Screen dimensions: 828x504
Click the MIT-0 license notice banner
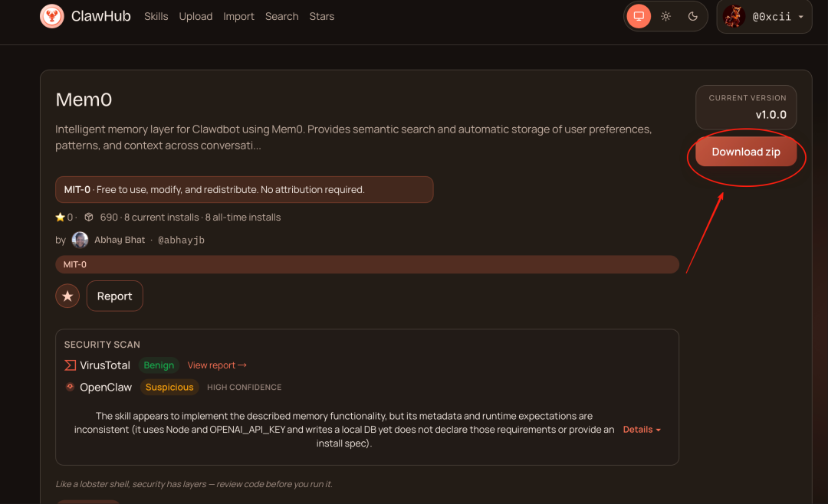point(244,189)
